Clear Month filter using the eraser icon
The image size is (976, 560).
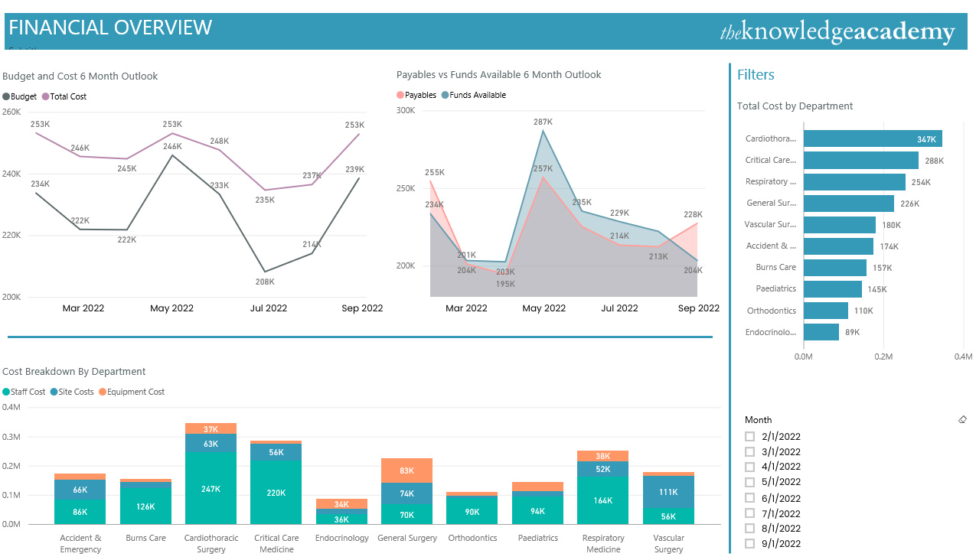click(962, 419)
